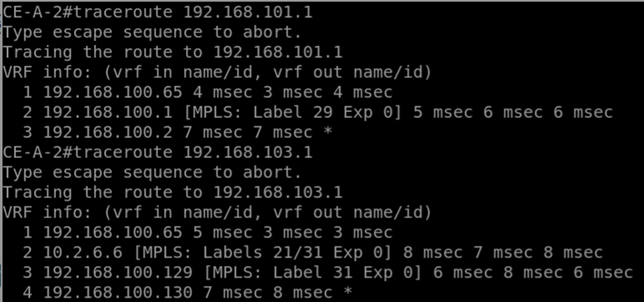Click hop 1 address 192.168.100.65 in second trace
This screenshot has height=302, width=644.
point(113,233)
